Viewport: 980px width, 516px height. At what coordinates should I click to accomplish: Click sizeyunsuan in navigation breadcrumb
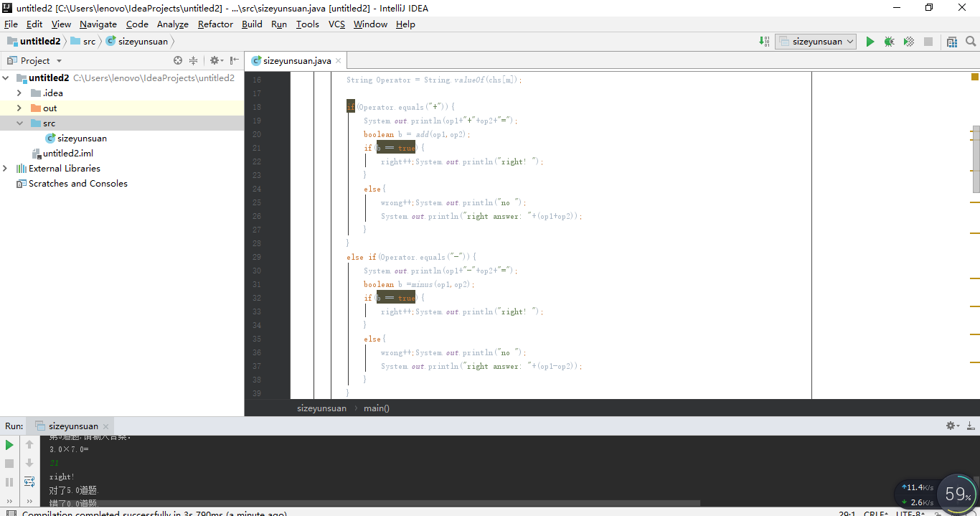point(143,42)
